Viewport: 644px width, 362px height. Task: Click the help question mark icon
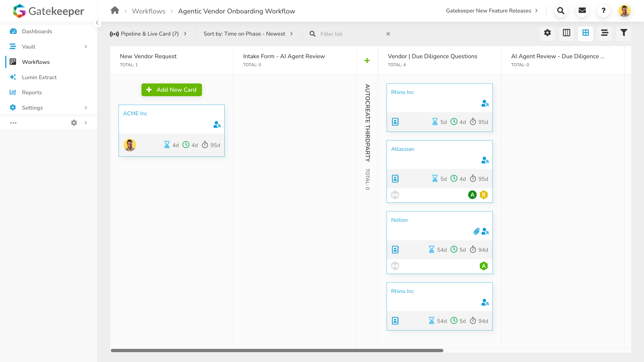603,11
